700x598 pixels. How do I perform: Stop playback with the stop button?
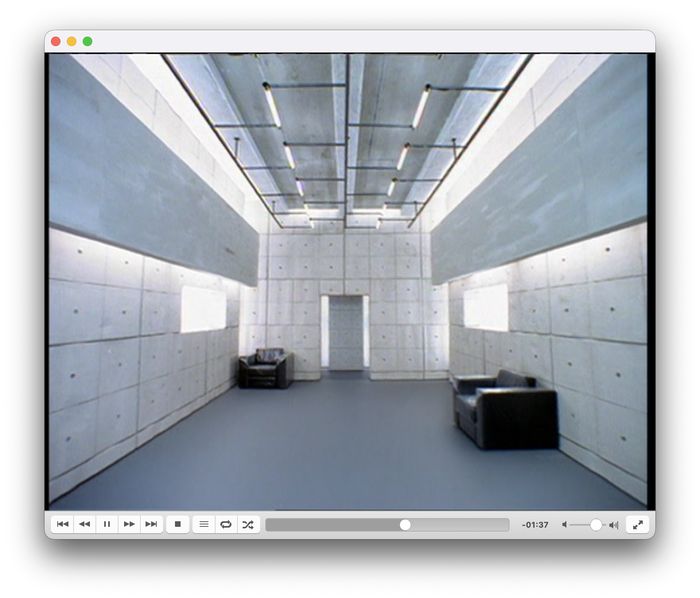(178, 524)
